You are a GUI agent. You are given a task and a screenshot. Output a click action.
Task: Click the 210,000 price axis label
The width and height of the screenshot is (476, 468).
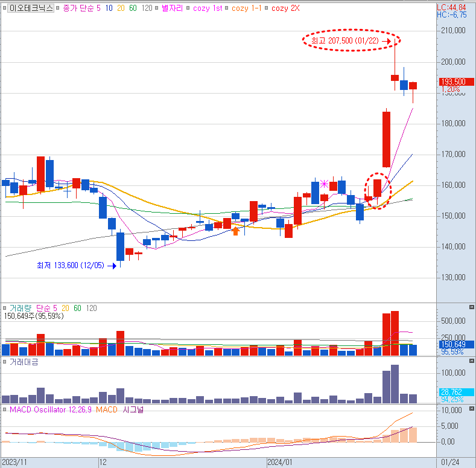coord(453,30)
